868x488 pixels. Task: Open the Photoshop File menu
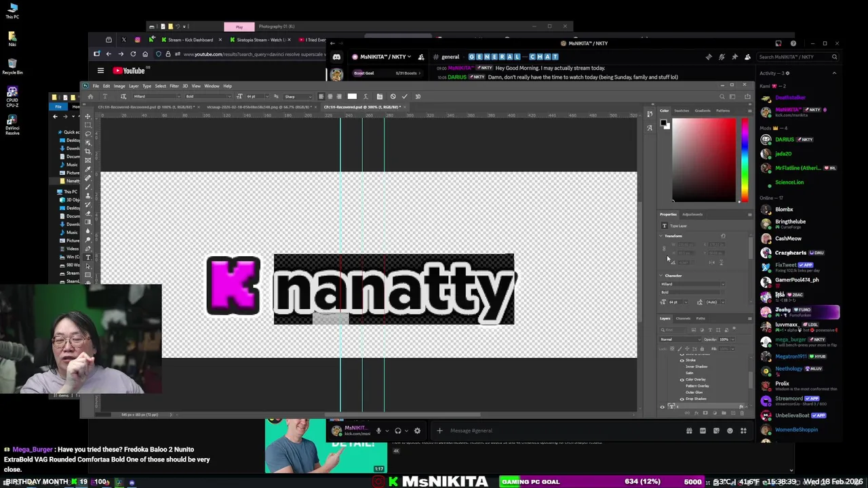[x=96, y=86]
